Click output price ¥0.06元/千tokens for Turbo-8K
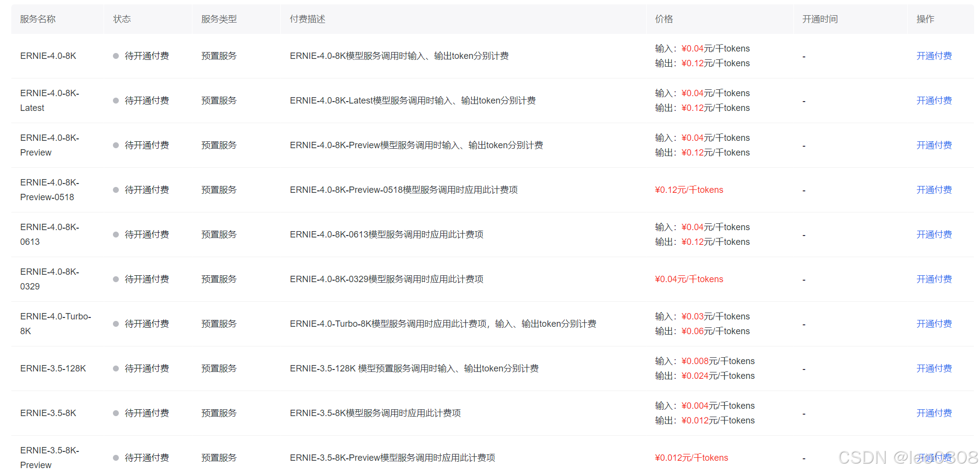Image resolution: width=980 pixels, height=474 pixels. [715, 331]
